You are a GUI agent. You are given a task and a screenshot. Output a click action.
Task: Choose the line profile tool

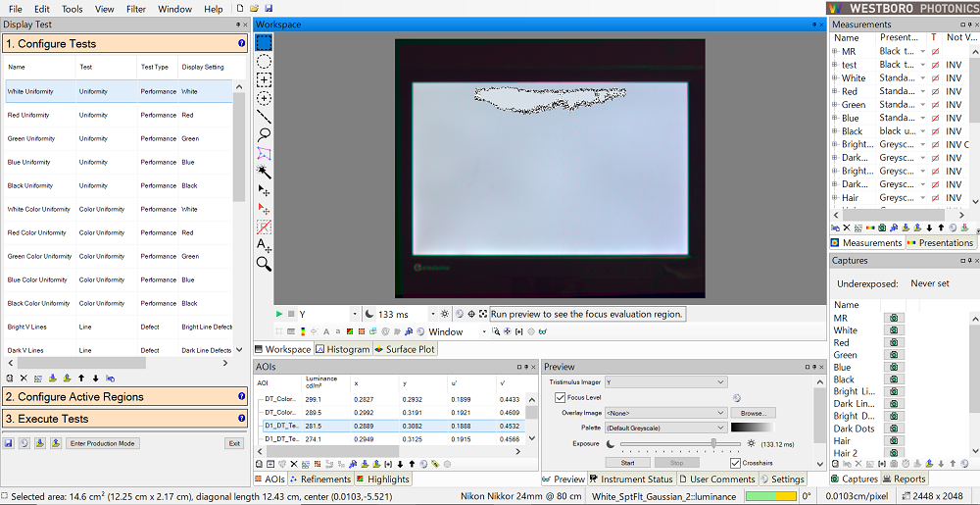(264, 117)
